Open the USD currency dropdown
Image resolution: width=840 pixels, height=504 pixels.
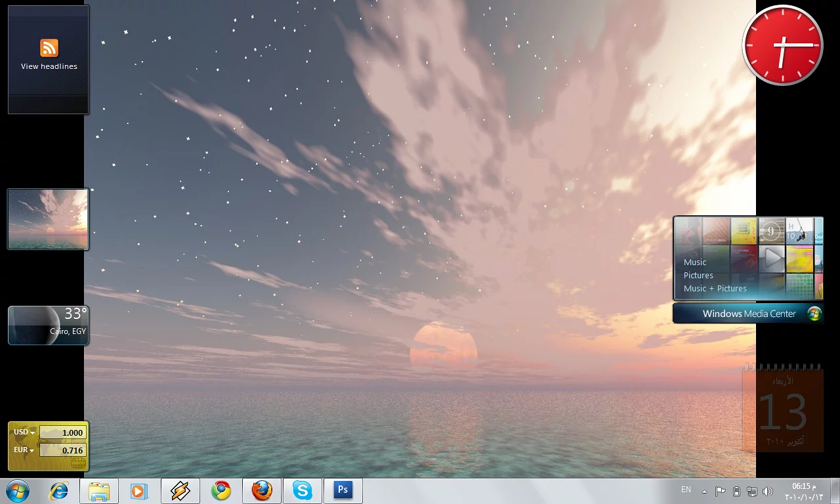[x=24, y=432]
